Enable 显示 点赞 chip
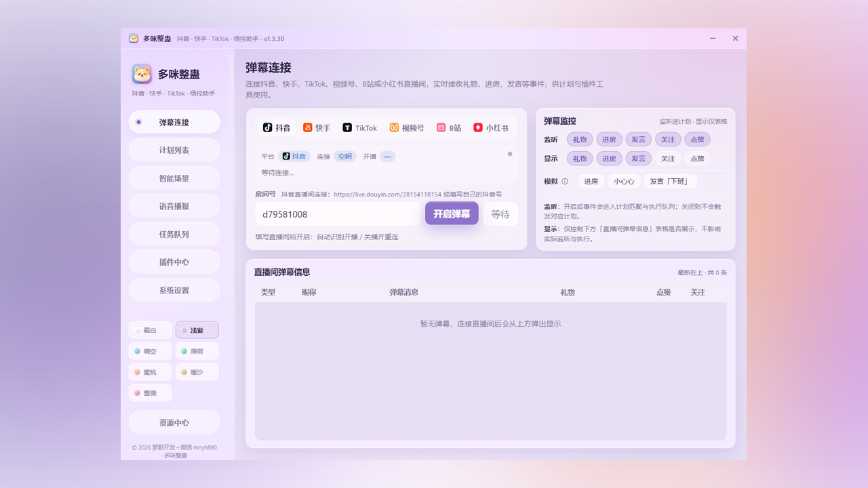868x488 pixels. [697, 158]
